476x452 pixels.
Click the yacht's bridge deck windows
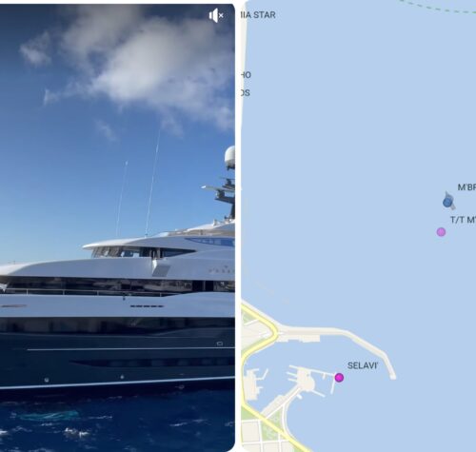coord(143,252)
